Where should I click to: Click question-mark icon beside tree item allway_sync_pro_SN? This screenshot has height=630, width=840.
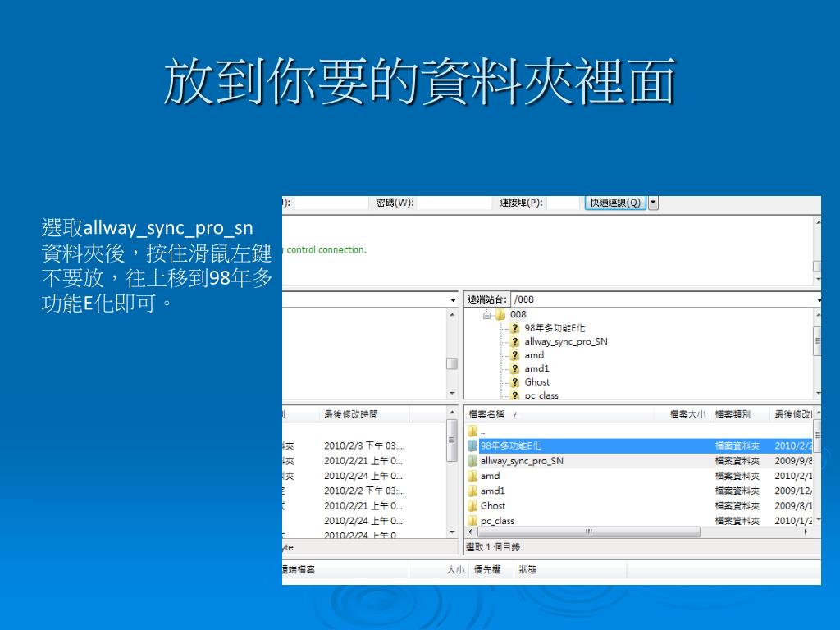[x=515, y=342]
